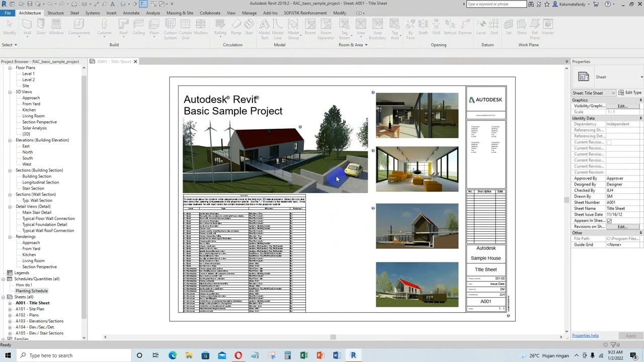Screen dimensions: 644x362
Task: Choose the Curtain System tool
Action: tap(170, 29)
